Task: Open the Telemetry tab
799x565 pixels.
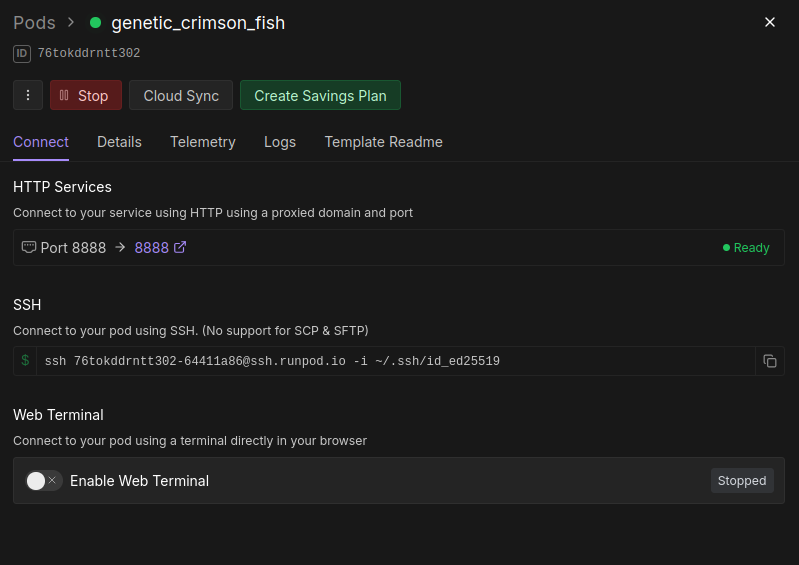Action: 203,142
